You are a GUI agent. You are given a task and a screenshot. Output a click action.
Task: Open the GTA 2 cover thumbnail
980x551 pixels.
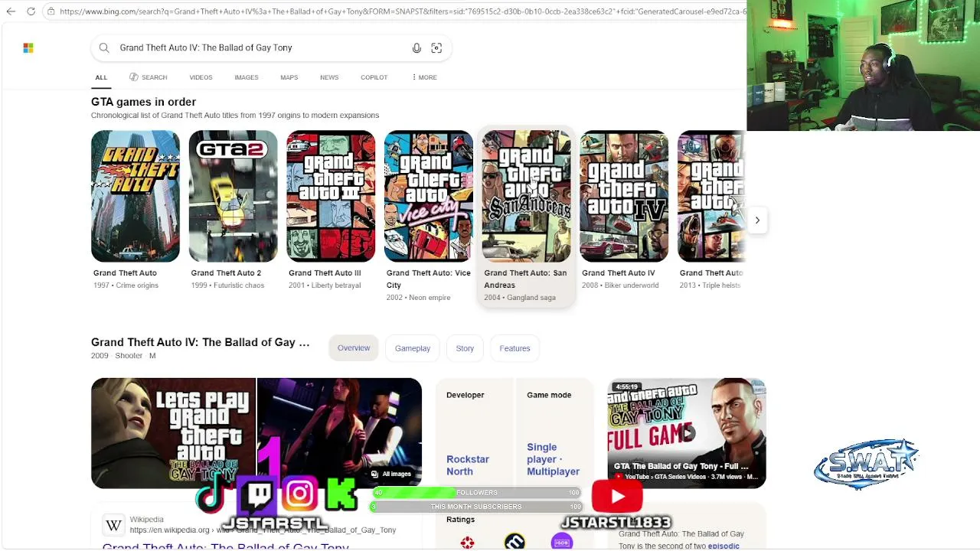(234, 196)
